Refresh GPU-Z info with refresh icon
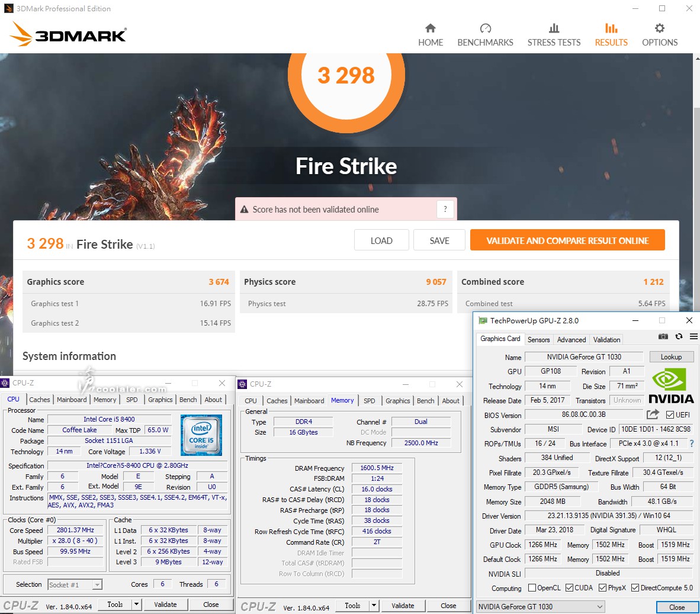 click(679, 336)
